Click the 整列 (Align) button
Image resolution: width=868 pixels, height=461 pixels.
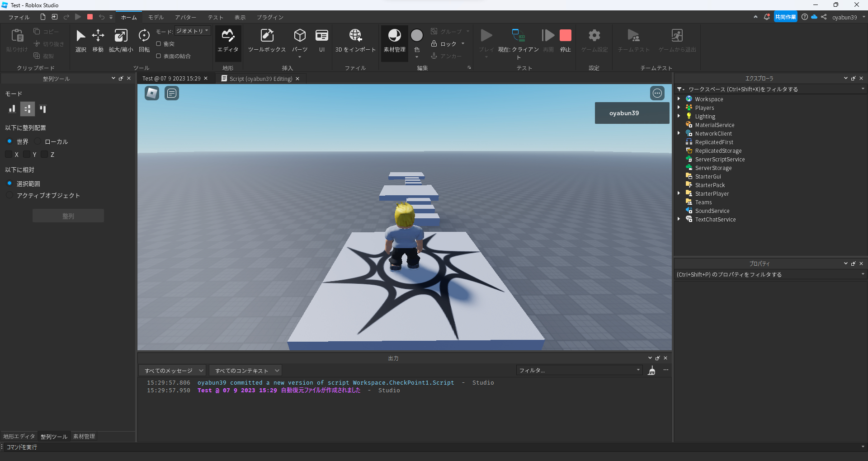[68, 216]
